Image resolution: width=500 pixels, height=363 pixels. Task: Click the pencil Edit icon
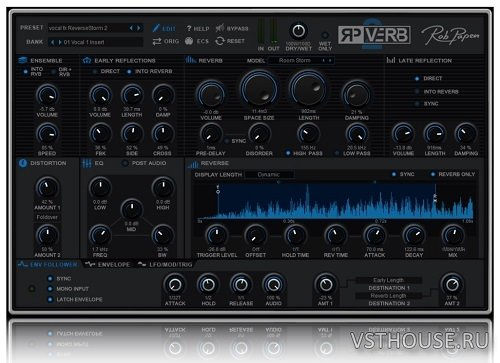(x=156, y=28)
